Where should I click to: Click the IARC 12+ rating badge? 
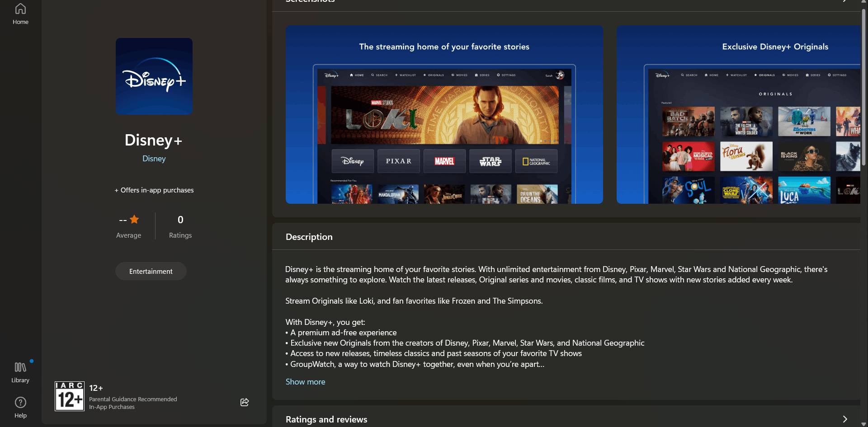point(70,396)
